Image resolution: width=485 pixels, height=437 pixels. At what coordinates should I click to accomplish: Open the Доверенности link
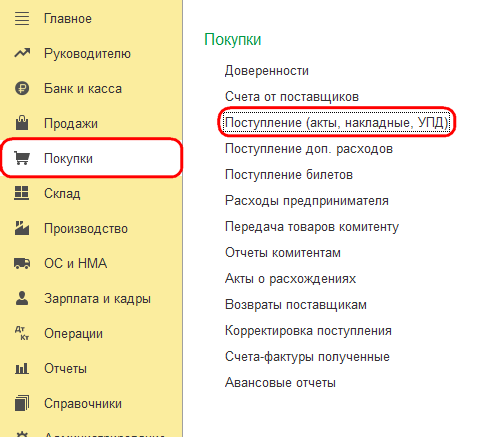tap(267, 71)
